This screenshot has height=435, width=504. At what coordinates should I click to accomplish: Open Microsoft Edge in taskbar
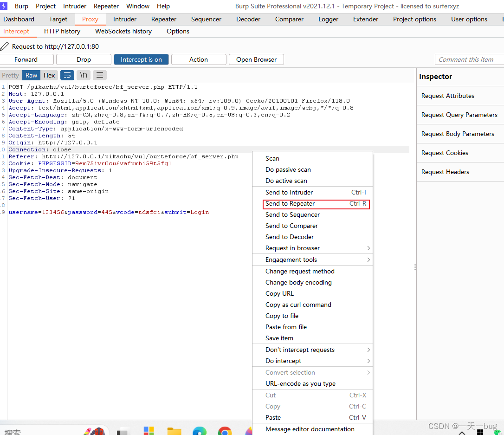200,431
